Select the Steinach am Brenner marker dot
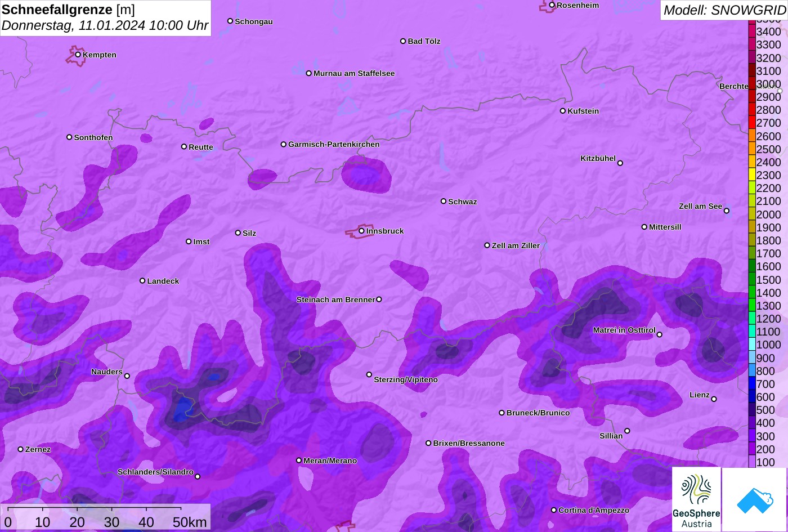Image resolution: width=788 pixels, height=532 pixels. (379, 299)
